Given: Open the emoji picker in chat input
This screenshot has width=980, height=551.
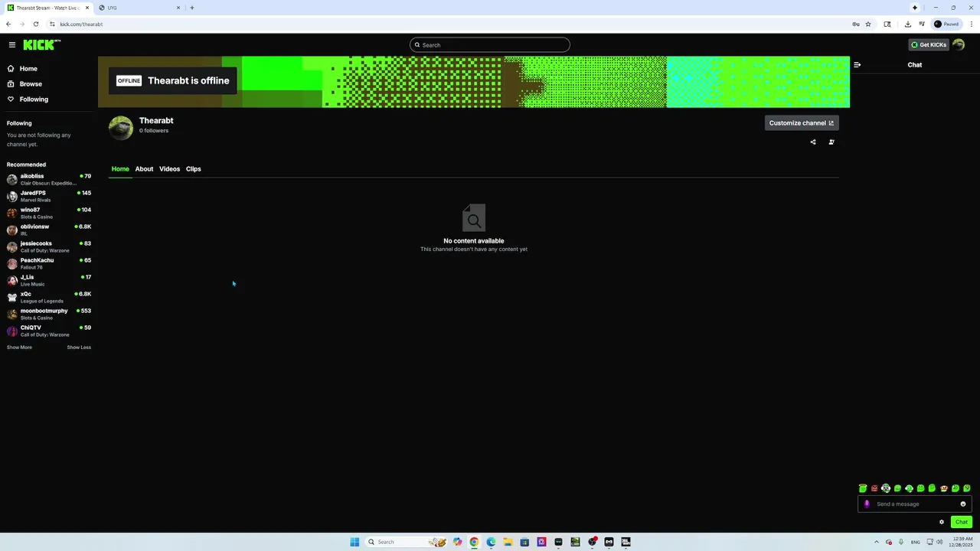Looking at the screenshot, I should 963,504.
